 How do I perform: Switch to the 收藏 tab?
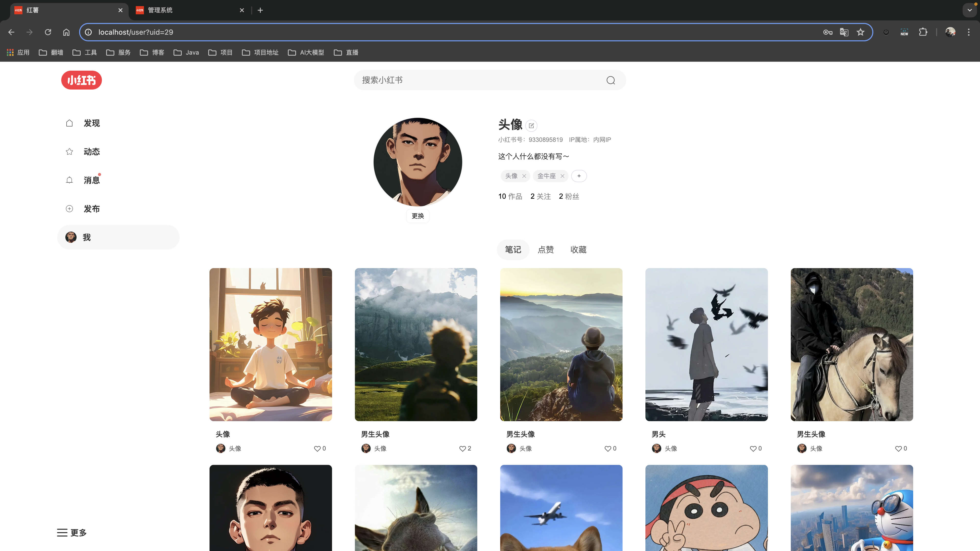tap(578, 249)
